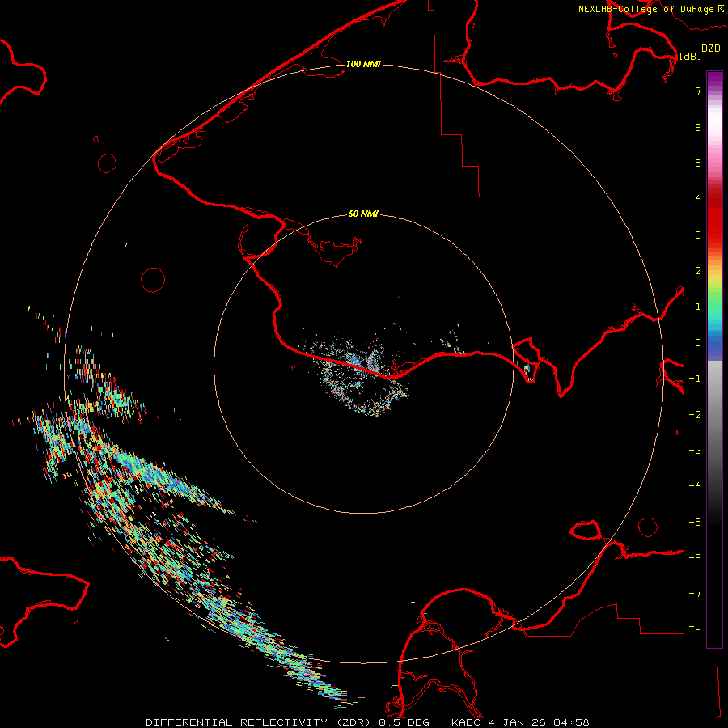Click the 4 value on color scale
728x728 pixels.
pos(698,199)
